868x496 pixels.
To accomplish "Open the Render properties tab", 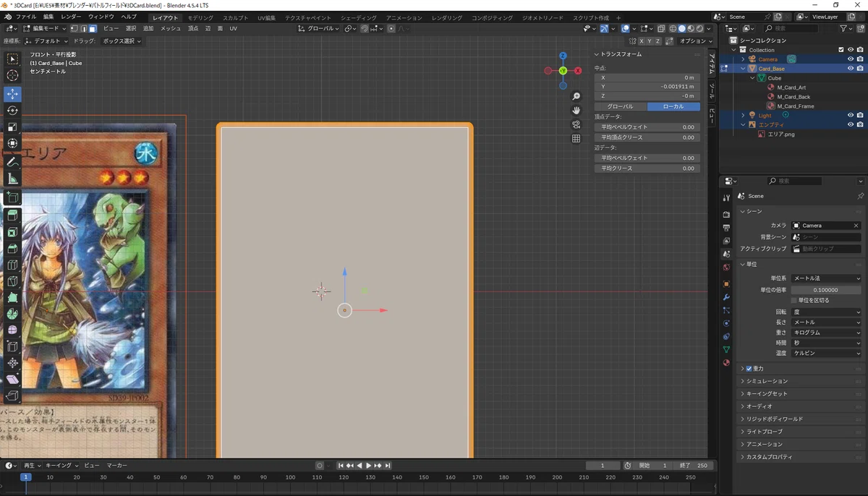I will (726, 215).
